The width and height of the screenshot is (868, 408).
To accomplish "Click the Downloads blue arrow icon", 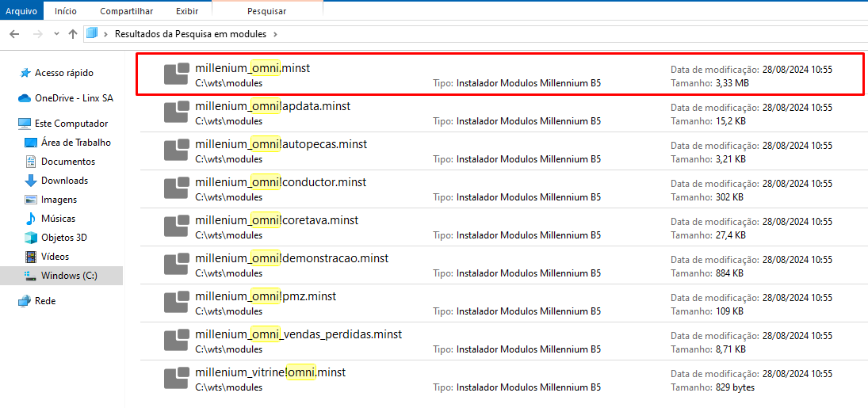I will 31,181.
